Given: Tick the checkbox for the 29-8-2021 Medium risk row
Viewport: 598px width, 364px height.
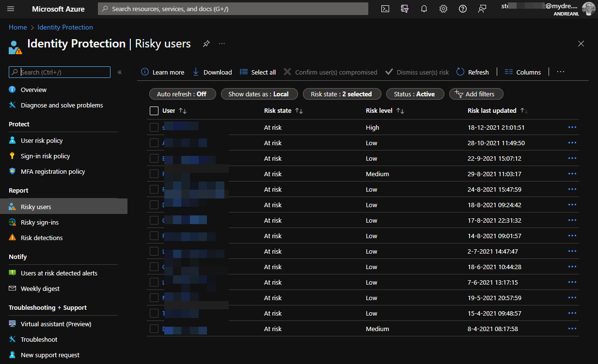Looking at the screenshot, I should point(154,174).
